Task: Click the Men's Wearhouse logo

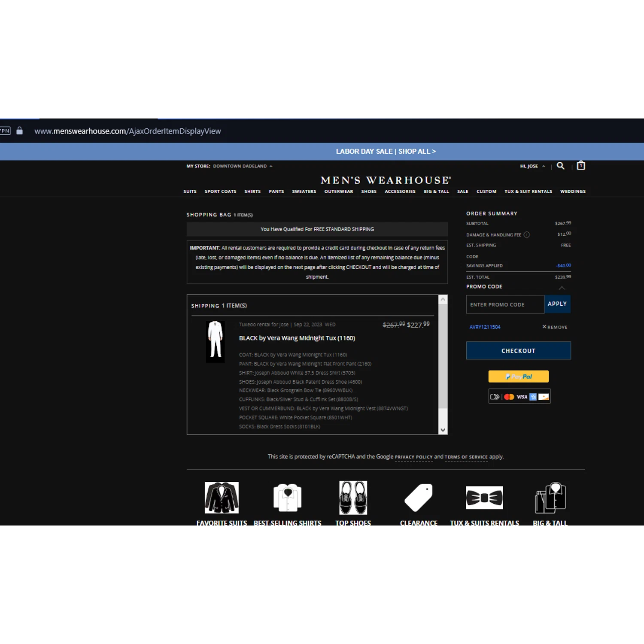Action: pos(386,180)
